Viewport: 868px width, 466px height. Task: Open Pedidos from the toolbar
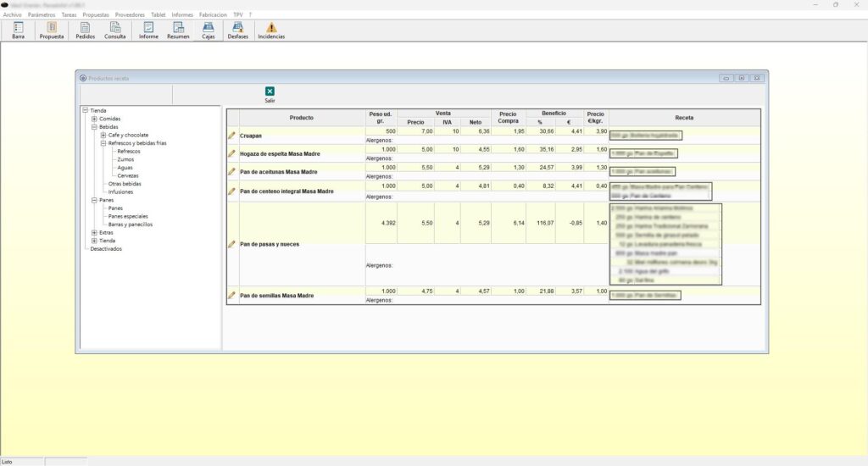(x=86, y=31)
